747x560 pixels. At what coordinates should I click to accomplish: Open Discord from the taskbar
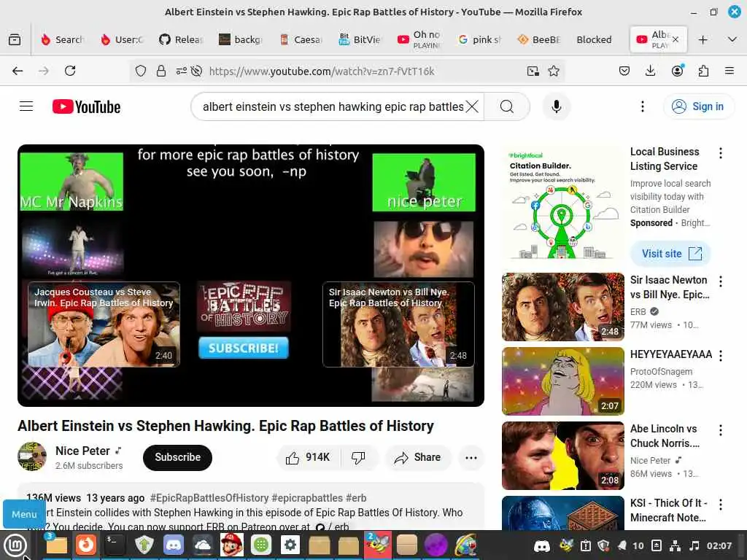point(174,544)
